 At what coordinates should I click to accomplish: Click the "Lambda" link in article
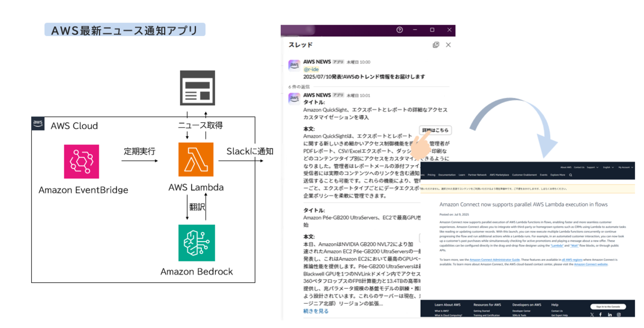click(x=557, y=245)
